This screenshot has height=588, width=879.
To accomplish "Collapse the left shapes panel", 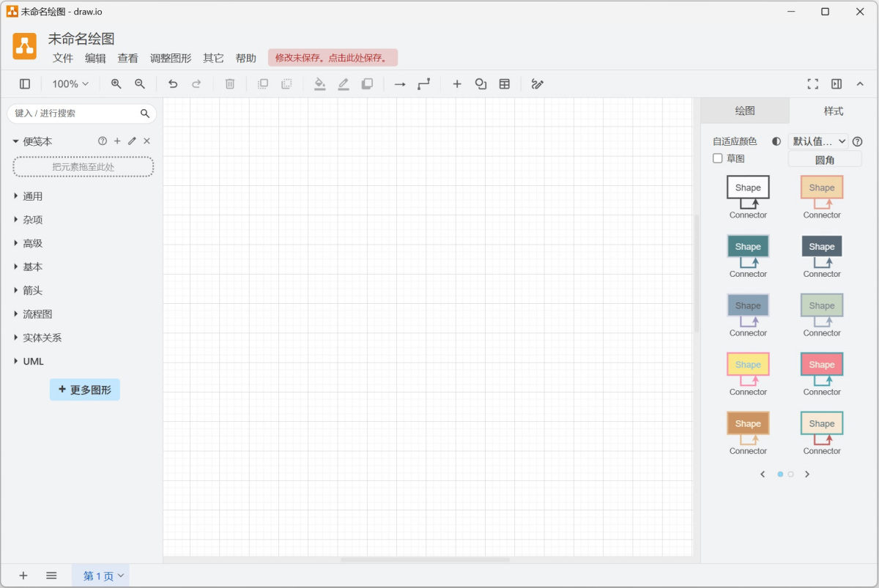I will [24, 83].
